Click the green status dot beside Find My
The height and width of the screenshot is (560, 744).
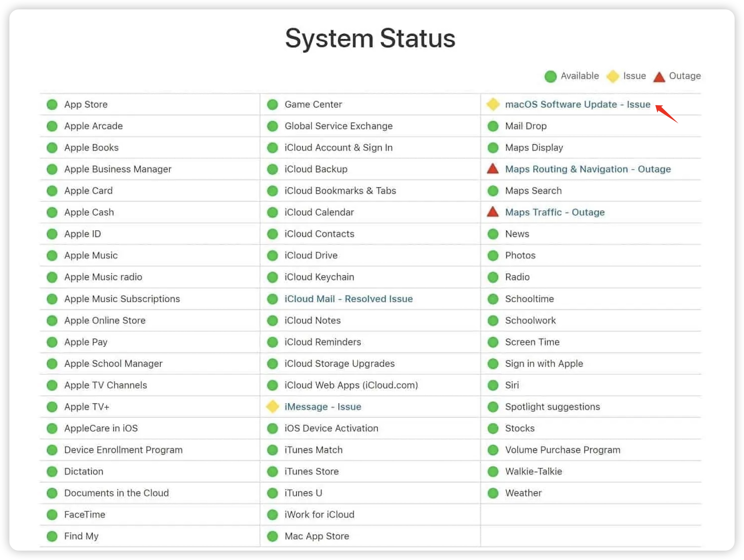[52, 536]
